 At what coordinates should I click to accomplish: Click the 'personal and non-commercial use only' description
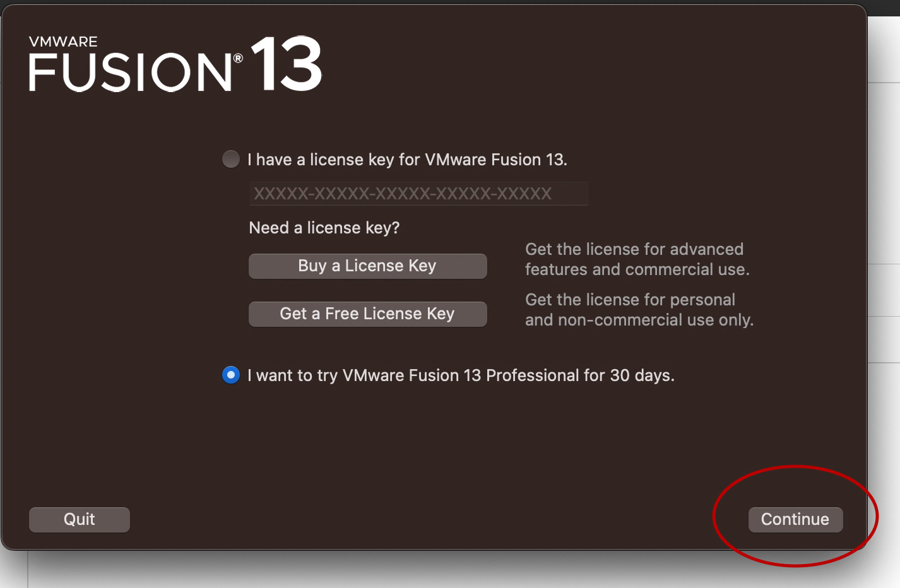tap(639, 310)
